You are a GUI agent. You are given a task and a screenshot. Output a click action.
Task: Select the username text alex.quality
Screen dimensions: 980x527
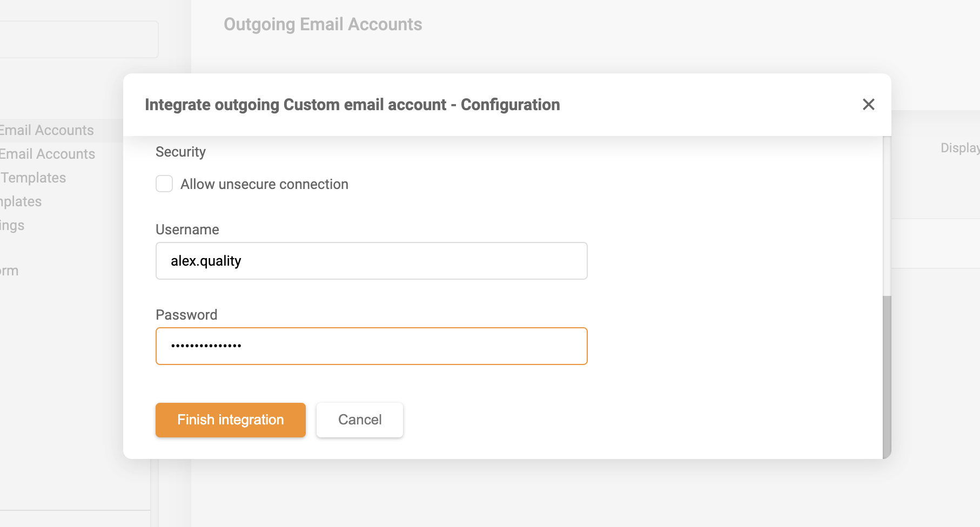point(207,260)
